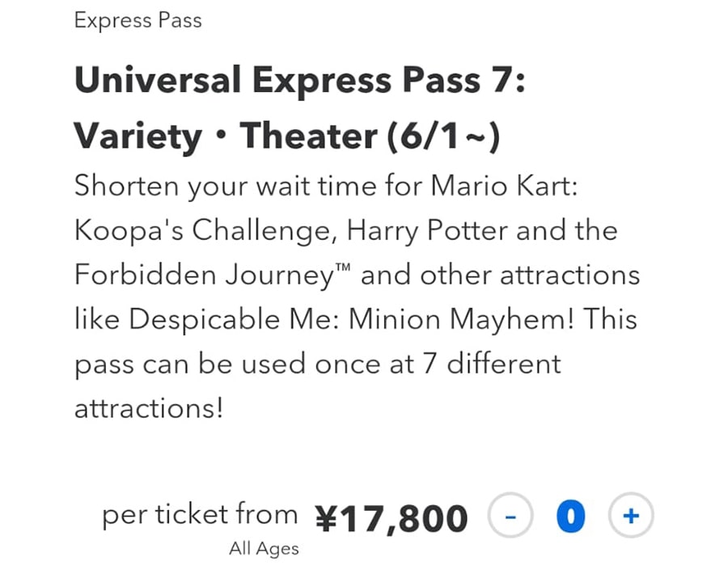Click the All Ages label under the price
This screenshot has width=728, height=565.
[263, 548]
